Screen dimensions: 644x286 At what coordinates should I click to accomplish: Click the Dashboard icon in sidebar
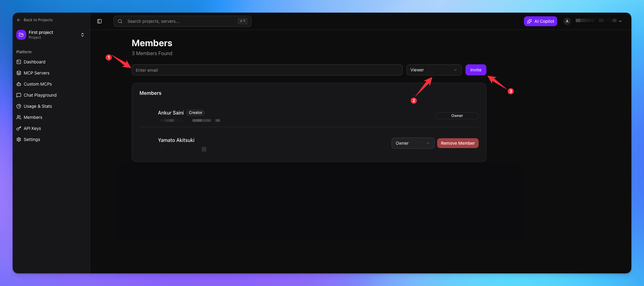point(19,62)
